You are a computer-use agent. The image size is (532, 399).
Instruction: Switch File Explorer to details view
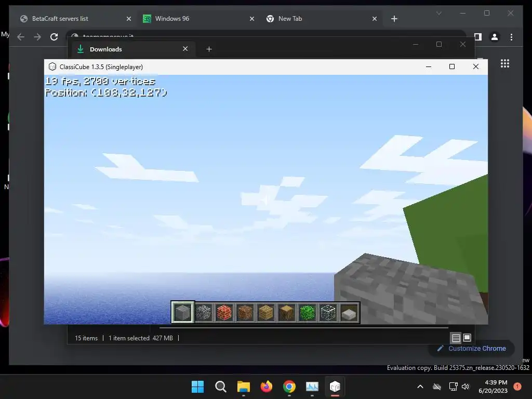pos(456,338)
